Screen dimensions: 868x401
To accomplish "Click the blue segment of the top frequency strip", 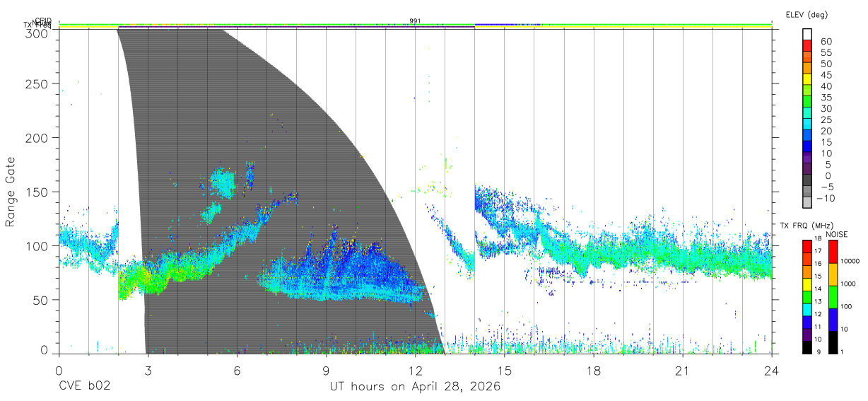I will click(495, 25).
